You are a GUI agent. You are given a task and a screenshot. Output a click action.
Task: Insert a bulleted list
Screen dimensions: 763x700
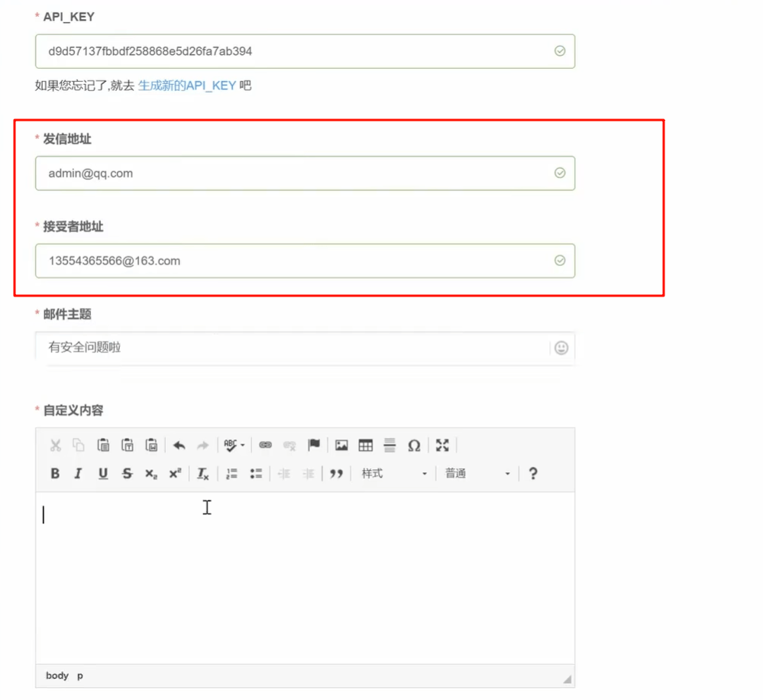pyautogui.click(x=256, y=474)
